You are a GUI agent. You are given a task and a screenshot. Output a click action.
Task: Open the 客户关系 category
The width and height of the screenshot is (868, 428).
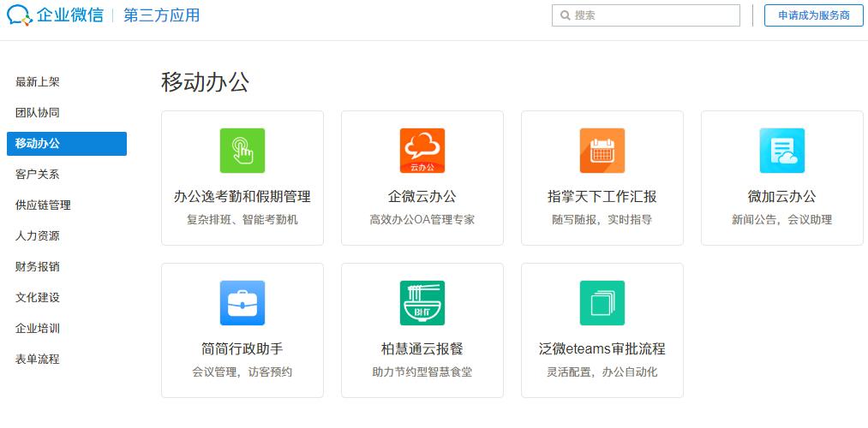click(38, 175)
